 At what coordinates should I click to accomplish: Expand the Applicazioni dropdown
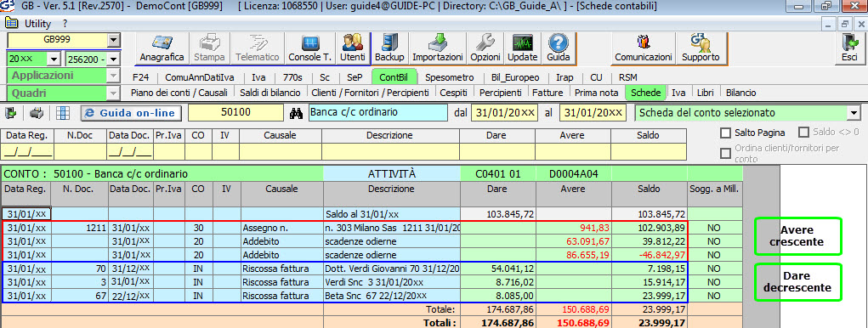tap(113, 76)
